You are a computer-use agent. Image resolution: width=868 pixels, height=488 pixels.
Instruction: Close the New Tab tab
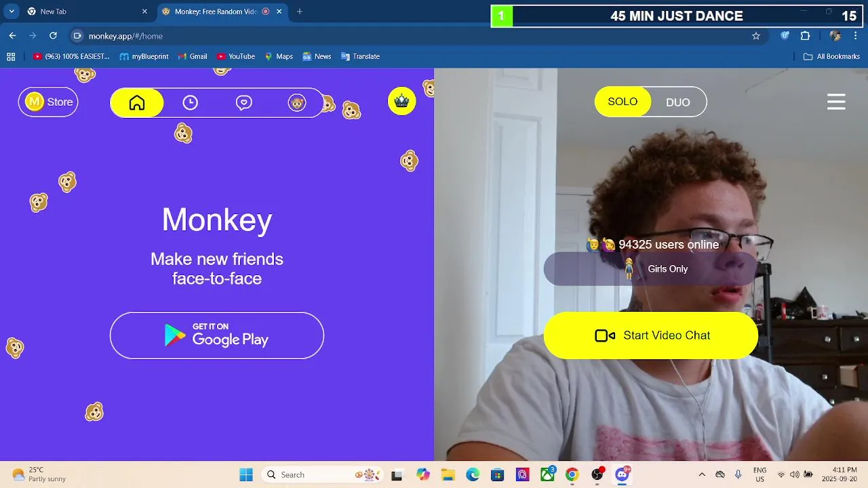144,12
